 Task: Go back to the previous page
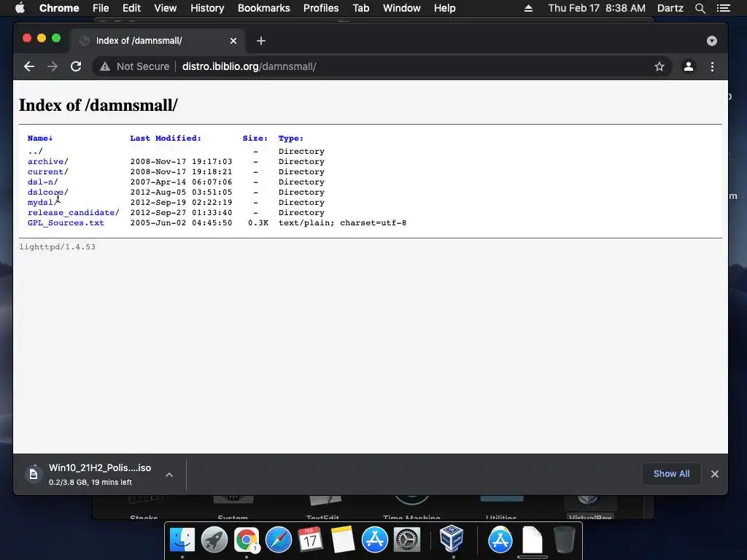point(29,66)
